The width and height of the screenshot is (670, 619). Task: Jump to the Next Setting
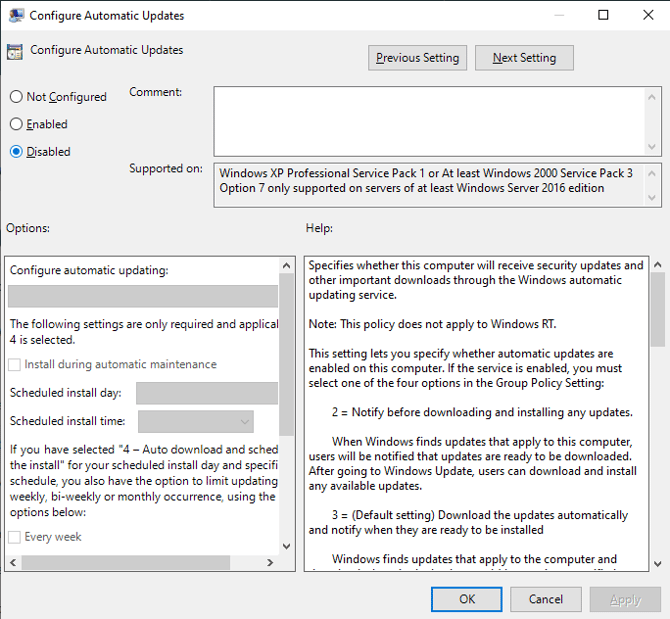point(524,58)
